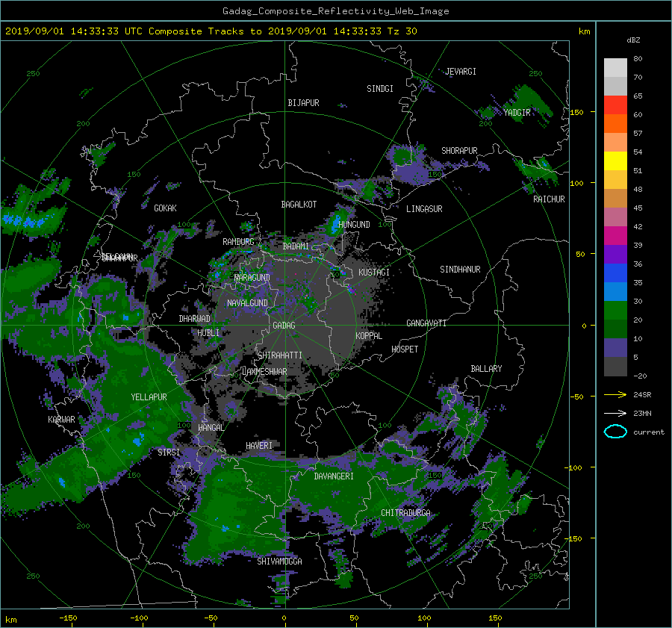Click the YELLAPUR city label
This screenshot has height=628, width=672.
tap(149, 397)
